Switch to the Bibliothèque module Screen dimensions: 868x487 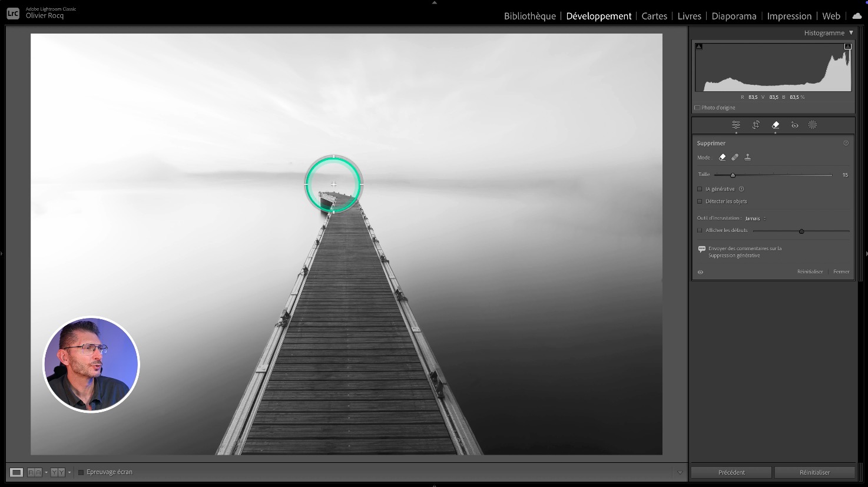pyautogui.click(x=529, y=16)
